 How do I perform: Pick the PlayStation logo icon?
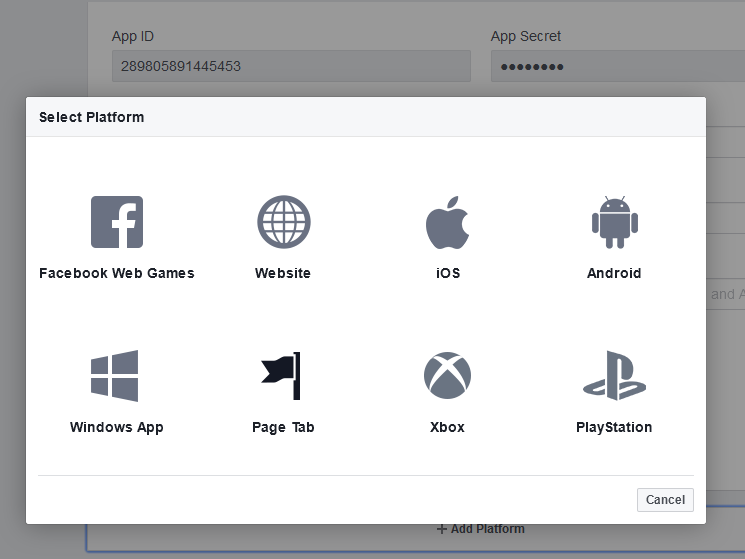[x=614, y=376]
